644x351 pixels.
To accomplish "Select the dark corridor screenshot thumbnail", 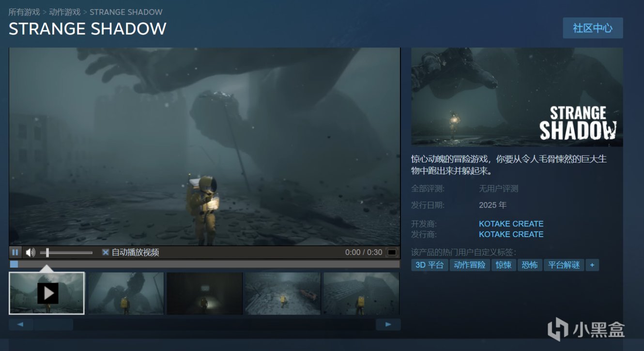I will [x=205, y=293].
